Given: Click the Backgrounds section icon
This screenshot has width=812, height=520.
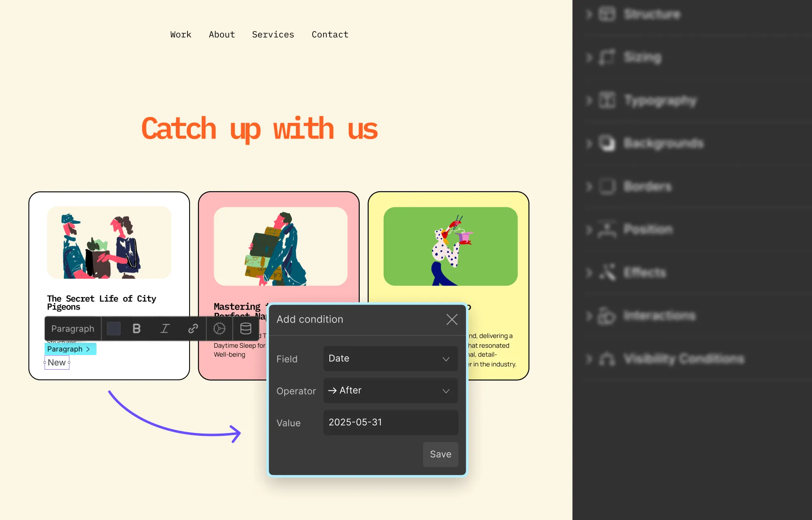Looking at the screenshot, I should (607, 143).
